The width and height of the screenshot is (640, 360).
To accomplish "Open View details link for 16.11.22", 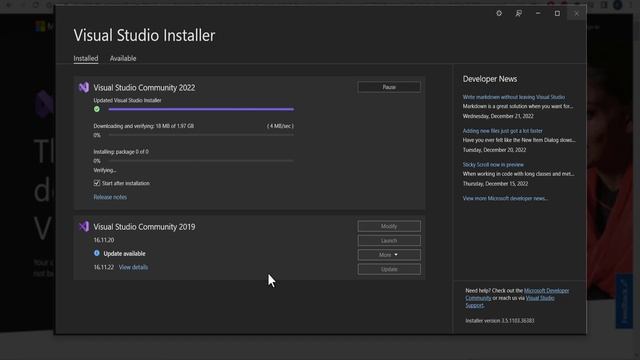I will click(x=133, y=267).
